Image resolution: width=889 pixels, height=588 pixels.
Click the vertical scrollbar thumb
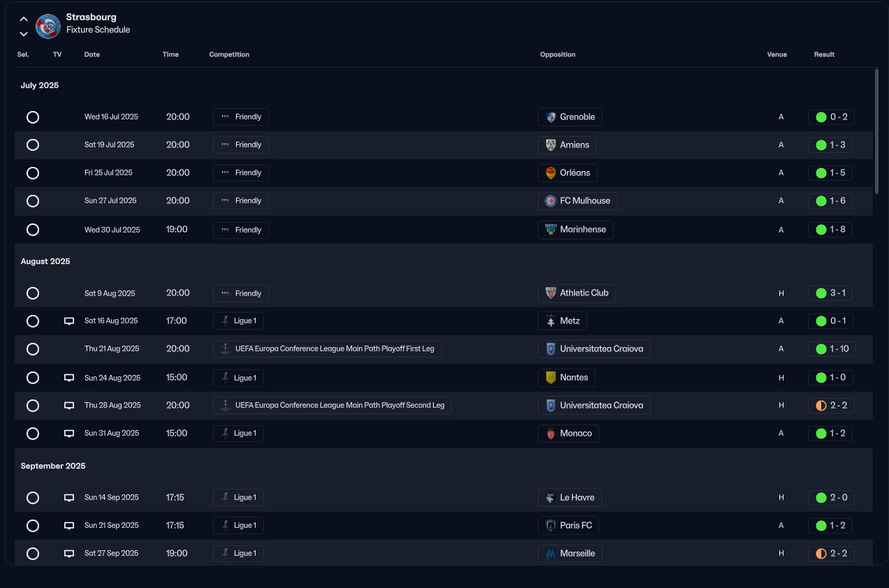[876, 131]
